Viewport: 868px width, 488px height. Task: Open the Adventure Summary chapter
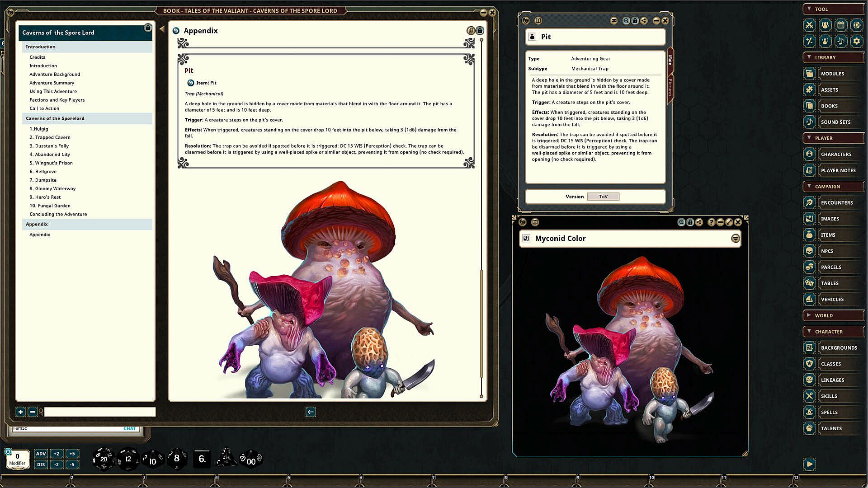coord(52,83)
